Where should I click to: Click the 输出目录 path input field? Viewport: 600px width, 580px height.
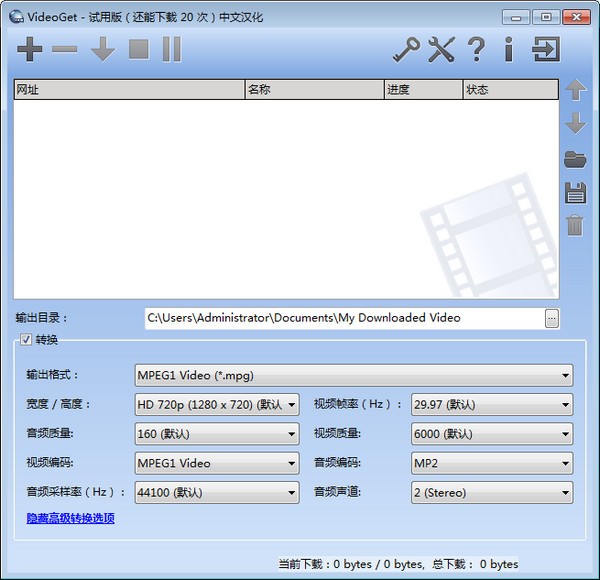pyautogui.click(x=344, y=318)
